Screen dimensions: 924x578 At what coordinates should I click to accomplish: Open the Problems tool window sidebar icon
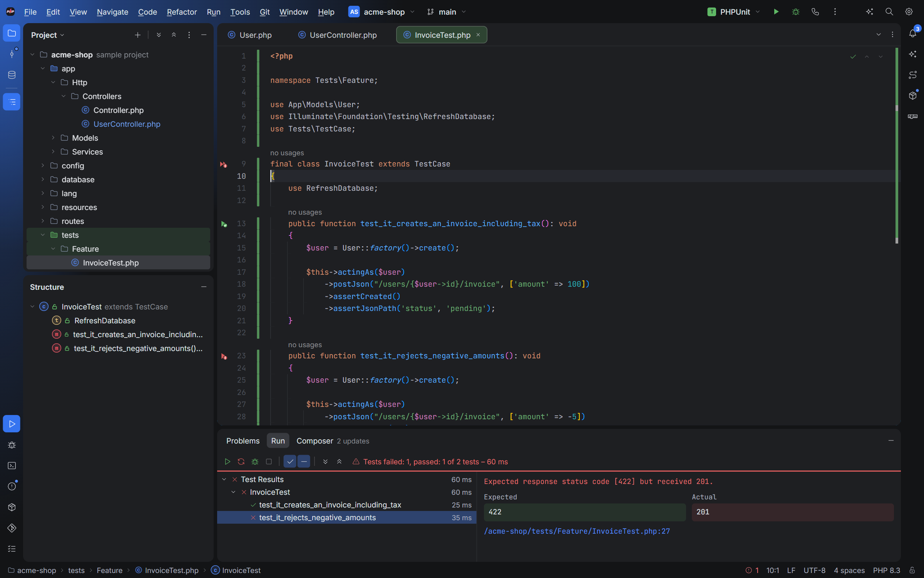click(12, 486)
